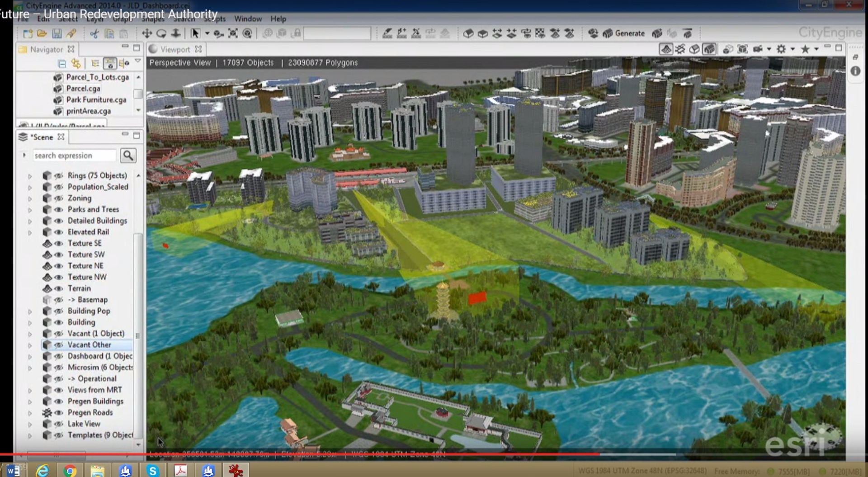Open the camera dropdown arrow in viewport
The width and height of the screenshot is (868, 477).
tap(769, 49)
